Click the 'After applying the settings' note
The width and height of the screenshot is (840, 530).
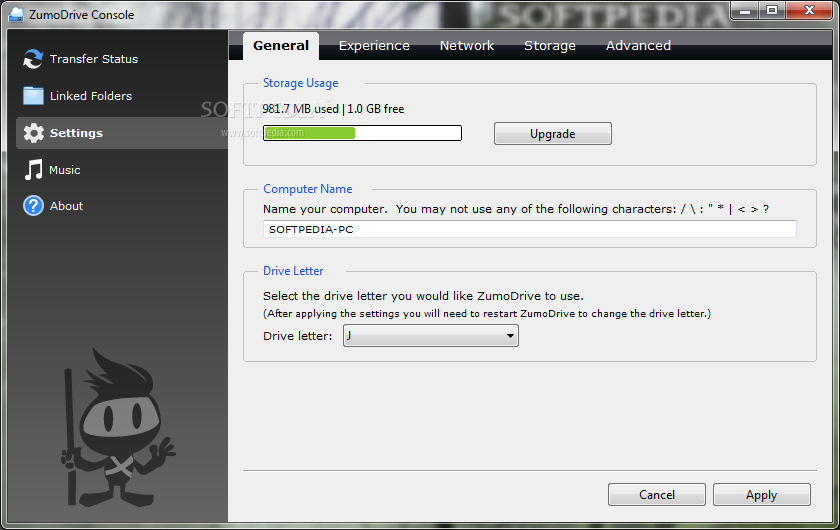(486, 313)
